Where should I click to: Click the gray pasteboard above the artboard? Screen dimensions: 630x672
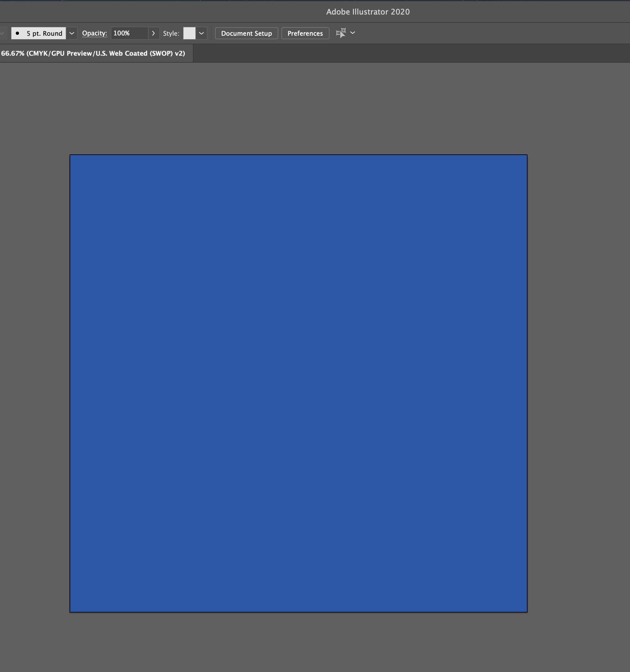point(298,108)
